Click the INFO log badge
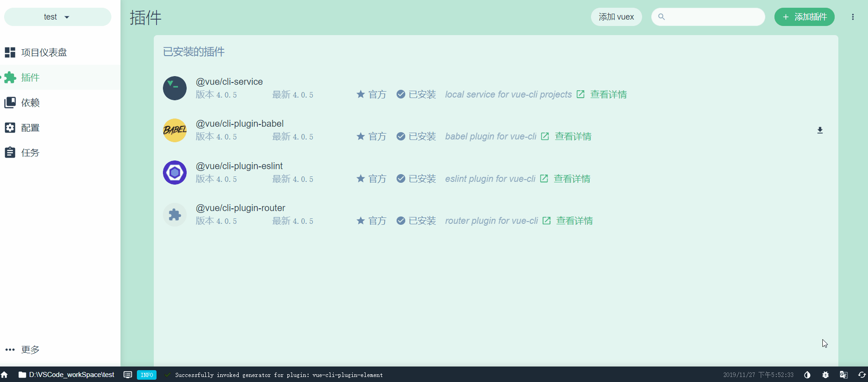 (146, 375)
